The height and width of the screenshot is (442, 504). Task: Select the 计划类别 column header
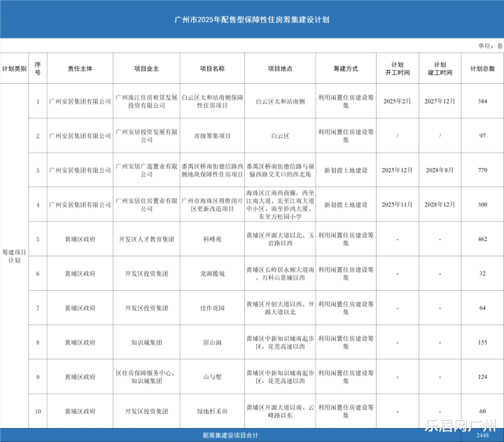[x=14, y=69]
